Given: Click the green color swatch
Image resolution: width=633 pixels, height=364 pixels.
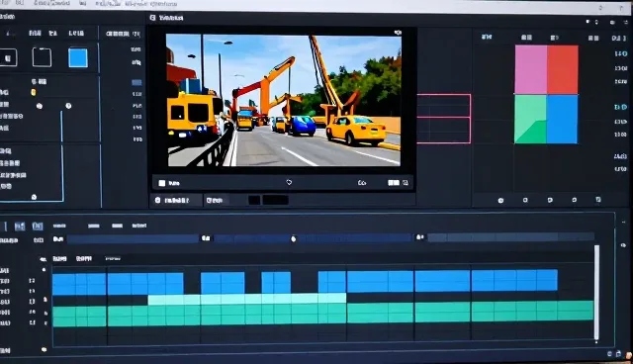Looking at the screenshot, I should [x=530, y=119].
